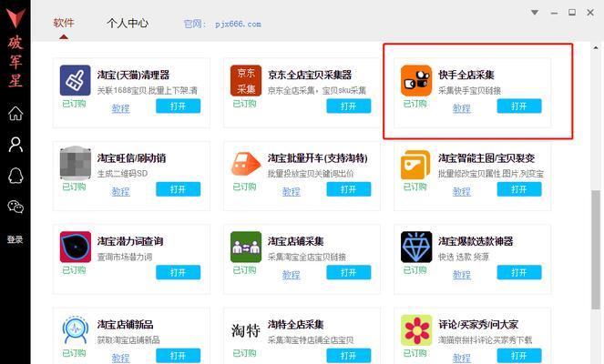Open the dropdown triangle menu in title bar

(534, 13)
